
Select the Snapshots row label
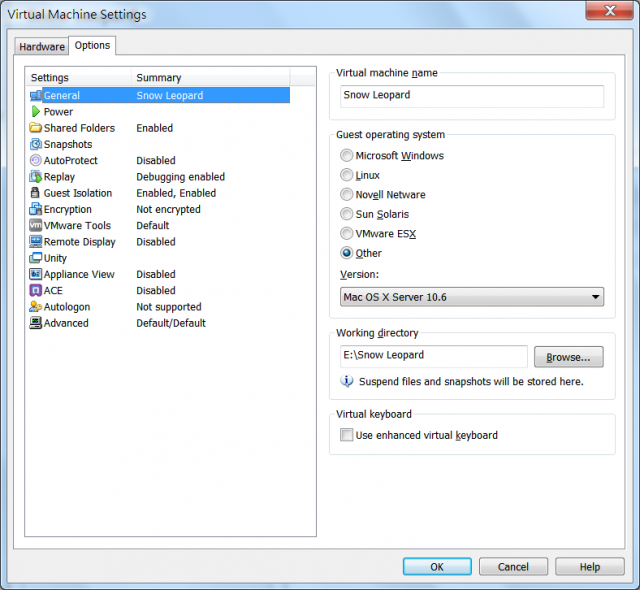click(68, 144)
